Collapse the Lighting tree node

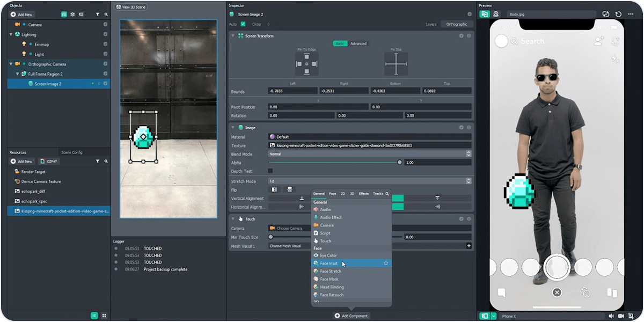click(11, 34)
